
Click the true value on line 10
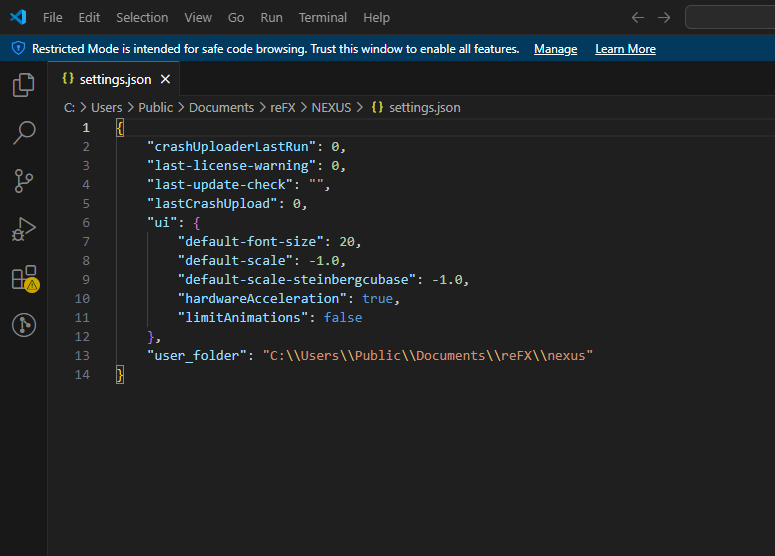pos(378,299)
